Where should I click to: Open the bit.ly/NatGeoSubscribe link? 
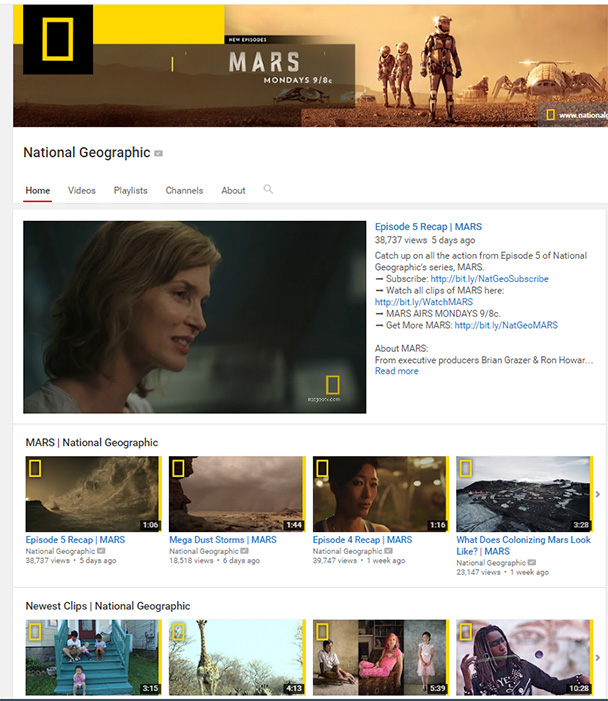(x=489, y=279)
